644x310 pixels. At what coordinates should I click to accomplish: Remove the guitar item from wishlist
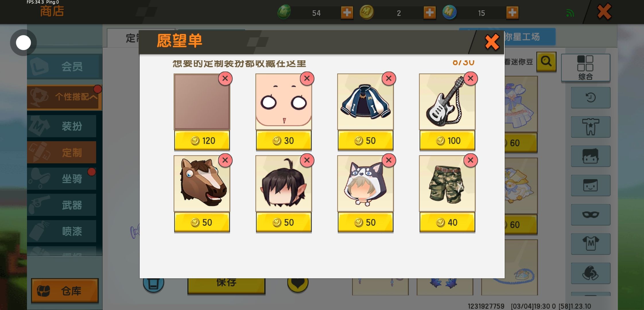click(x=470, y=78)
